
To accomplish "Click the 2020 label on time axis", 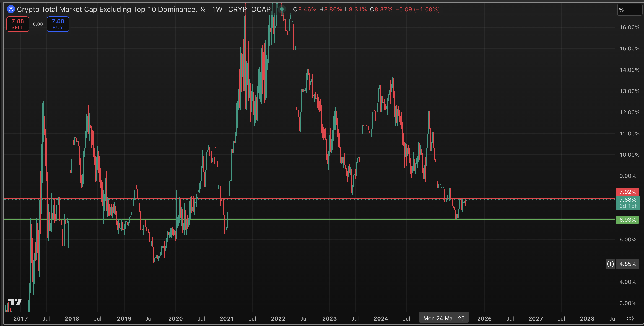I will [x=176, y=318].
